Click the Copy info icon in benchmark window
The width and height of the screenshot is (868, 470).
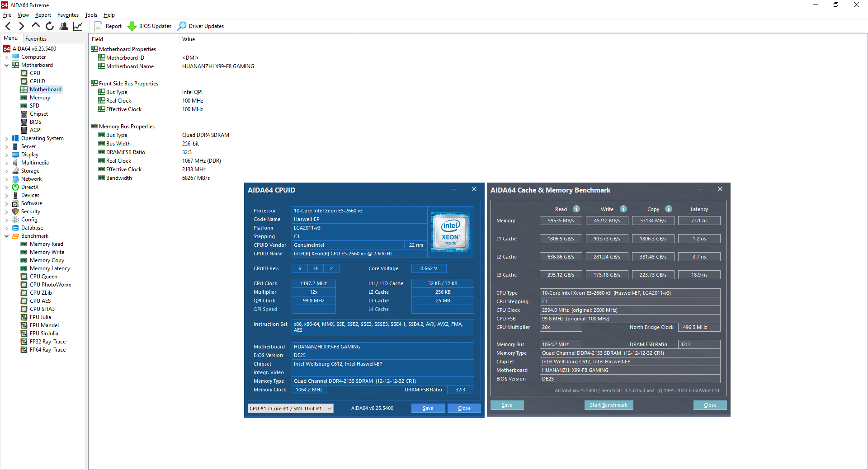(x=669, y=209)
